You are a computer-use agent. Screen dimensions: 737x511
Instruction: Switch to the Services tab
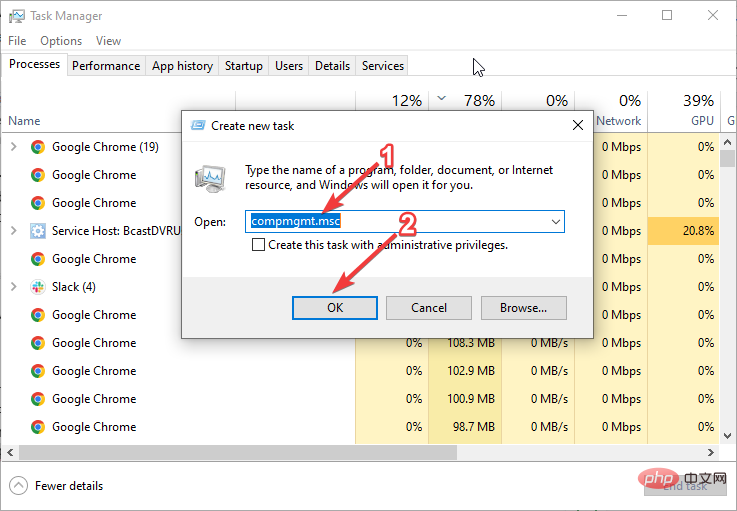pyautogui.click(x=383, y=66)
